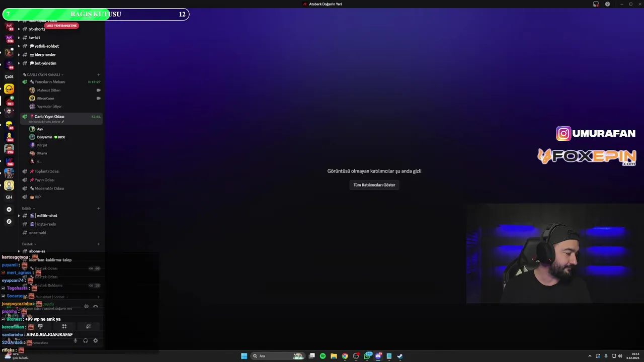Screen dimensions: 644x362
Task: Open the server icon with 362 badge
Action: click(x=9, y=137)
